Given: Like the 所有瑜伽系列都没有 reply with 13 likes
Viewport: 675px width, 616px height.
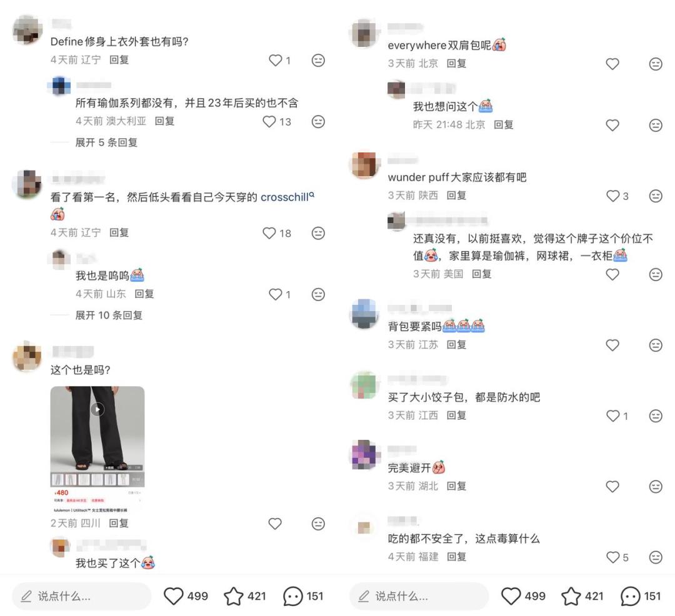Looking at the screenshot, I should pyautogui.click(x=269, y=122).
